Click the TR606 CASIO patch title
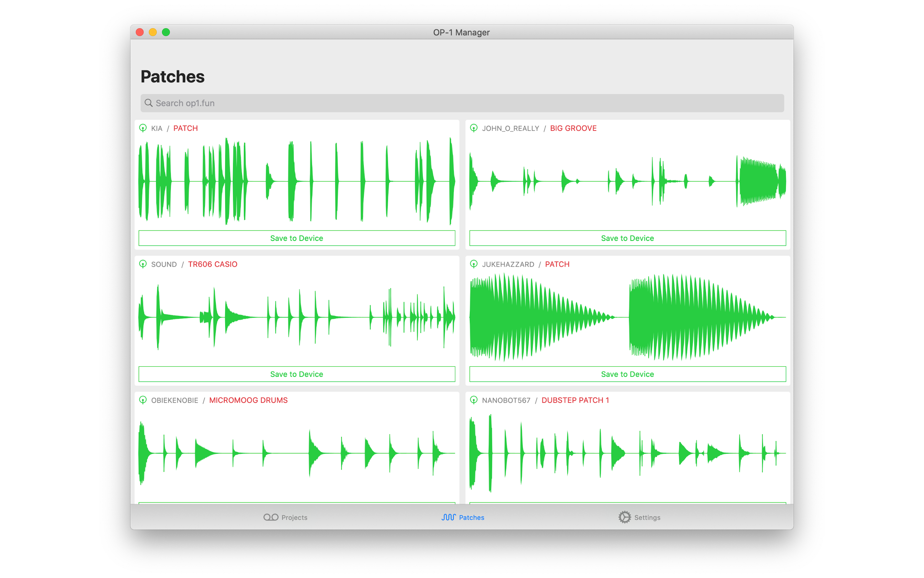The width and height of the screenshot is (924, 578). click(x=213, y=264)
